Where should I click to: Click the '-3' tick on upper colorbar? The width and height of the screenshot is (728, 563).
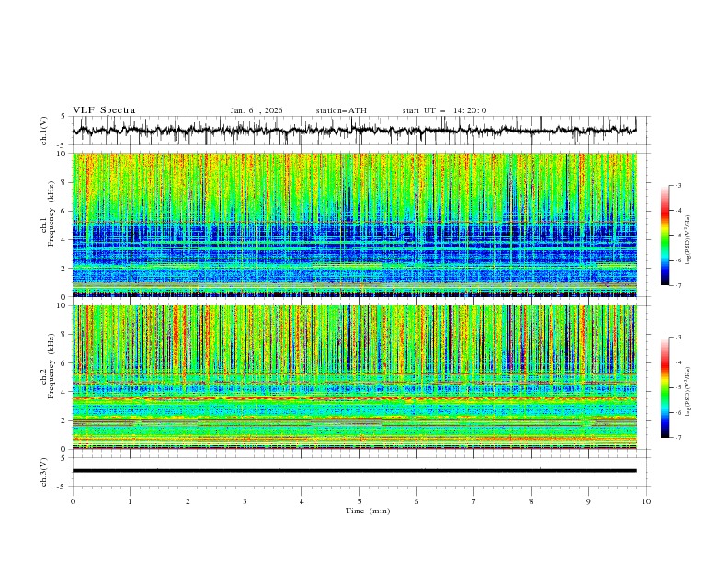(x=677, y=185)
